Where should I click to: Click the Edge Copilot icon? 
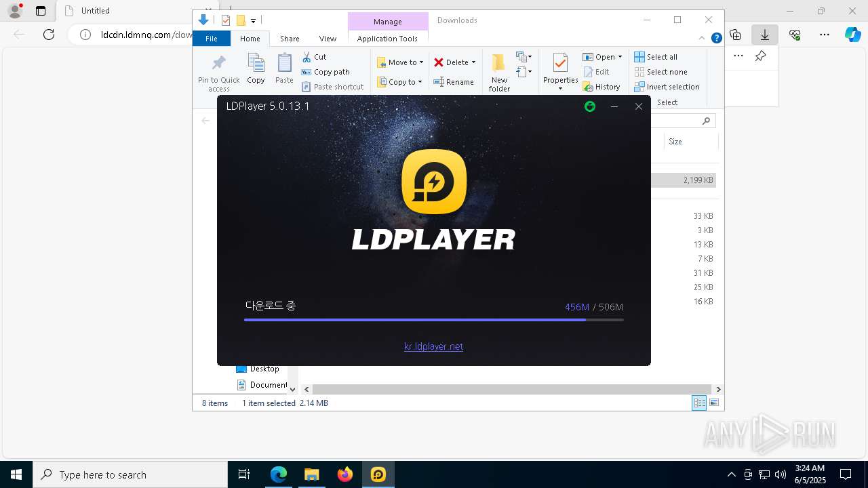[853, 35]
